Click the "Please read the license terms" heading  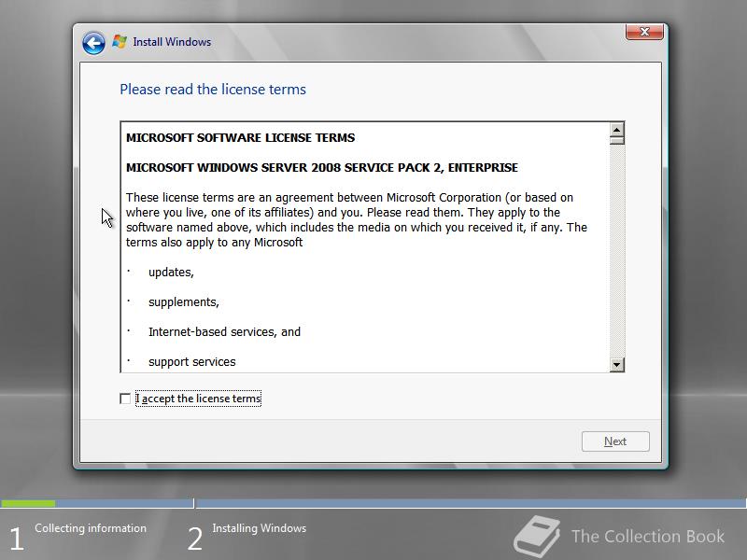point(213,90)
